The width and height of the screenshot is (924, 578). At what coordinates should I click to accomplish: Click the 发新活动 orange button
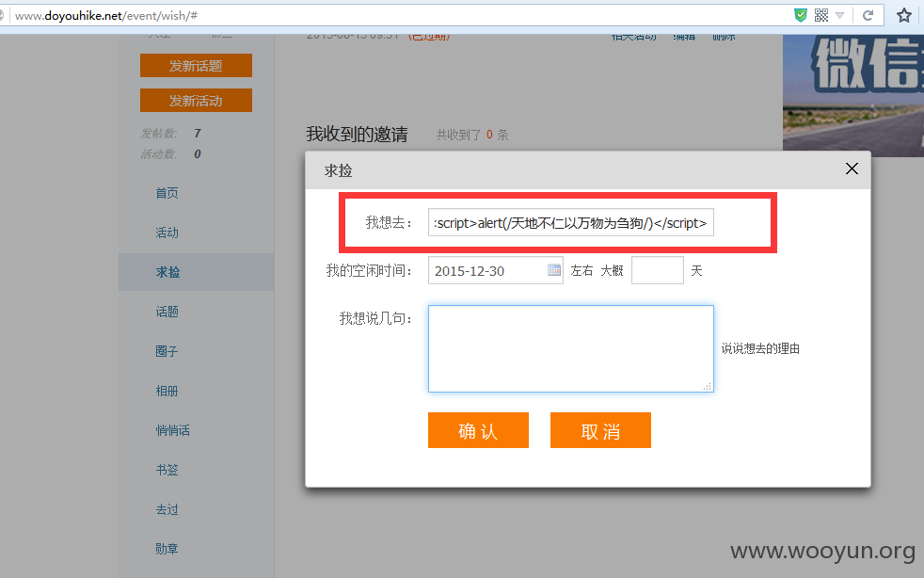(x=196, y=101)
